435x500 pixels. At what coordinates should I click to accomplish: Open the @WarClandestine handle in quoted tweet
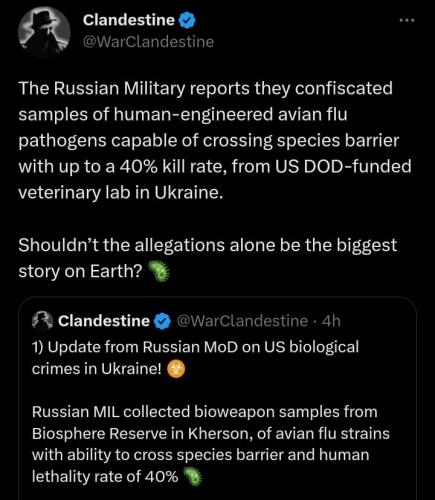242,321
